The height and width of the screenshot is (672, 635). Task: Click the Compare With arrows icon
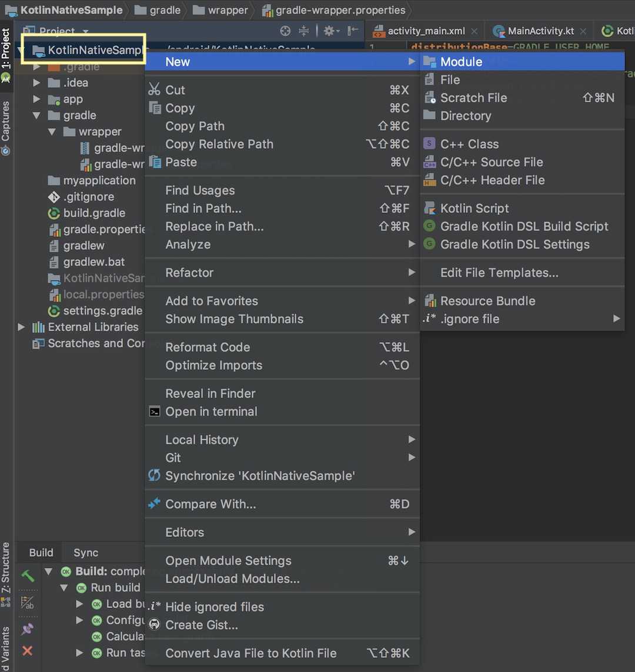tap(154, 504)
